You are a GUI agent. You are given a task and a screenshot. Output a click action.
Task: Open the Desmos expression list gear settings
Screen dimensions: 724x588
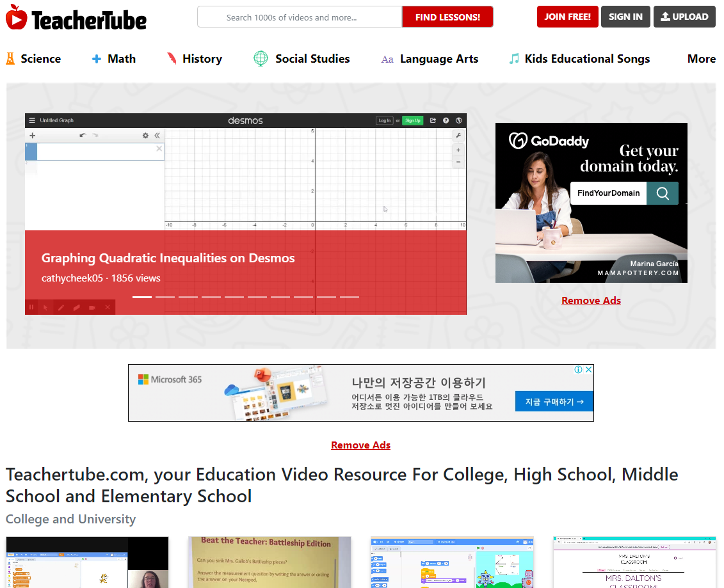145,136
